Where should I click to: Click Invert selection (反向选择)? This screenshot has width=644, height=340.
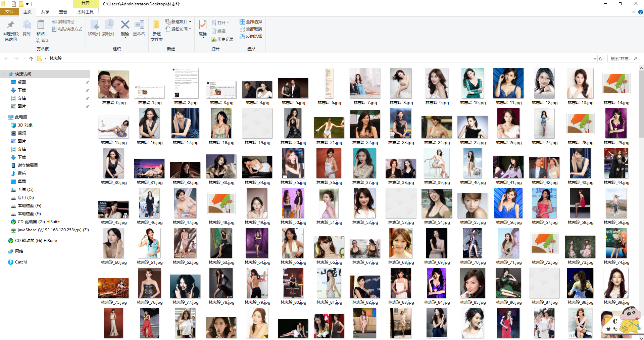click(x=251, y=37)
